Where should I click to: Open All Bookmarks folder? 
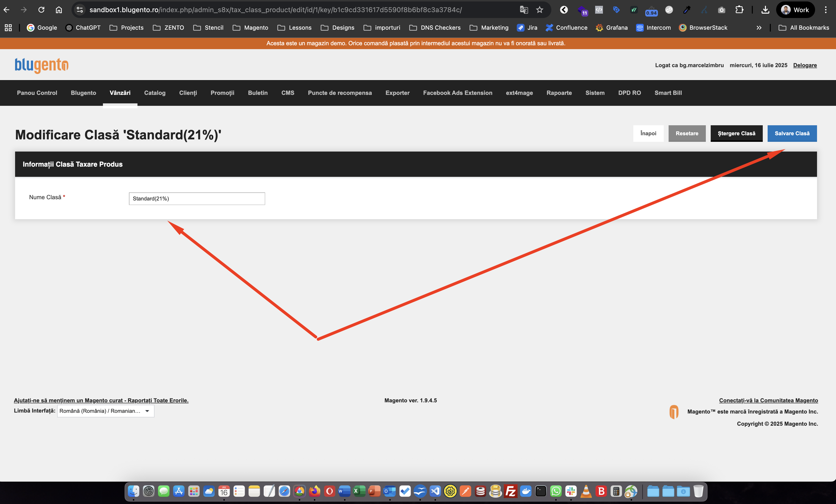[804, 27]
